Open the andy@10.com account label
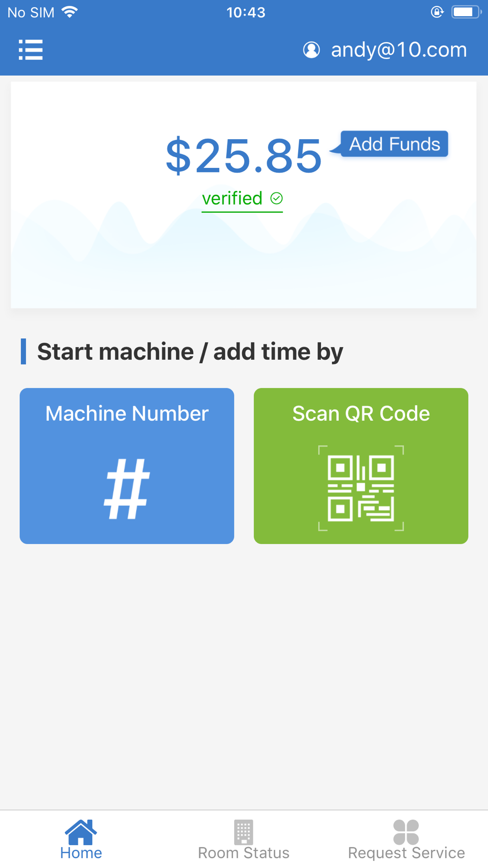The height and width of the screenshot is (868, 488). 399,50
